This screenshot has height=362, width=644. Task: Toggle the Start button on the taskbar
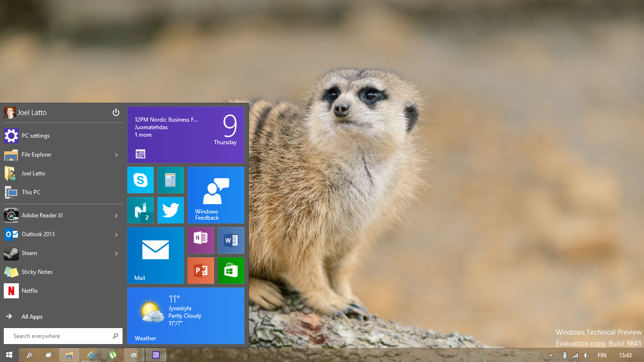[x=9, y=355]
